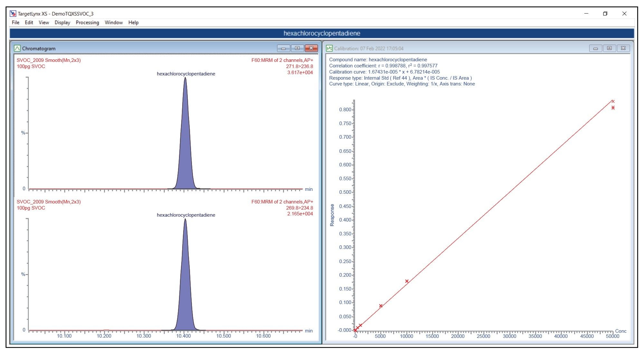Open the View menu
Image resolution: width=644 pixels, height=355 pixels.
coord(44,23)
